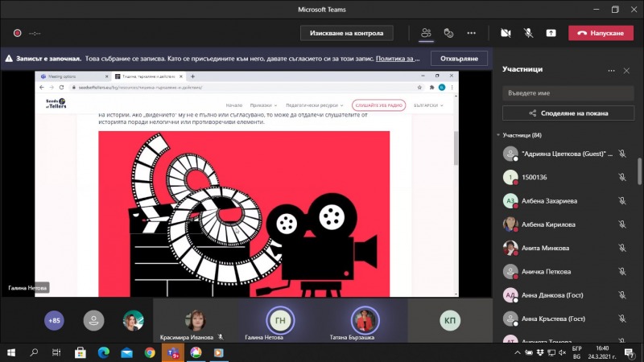
Task: Click the Seeds of Tellers logo
Action: click(x=56, y=104)
